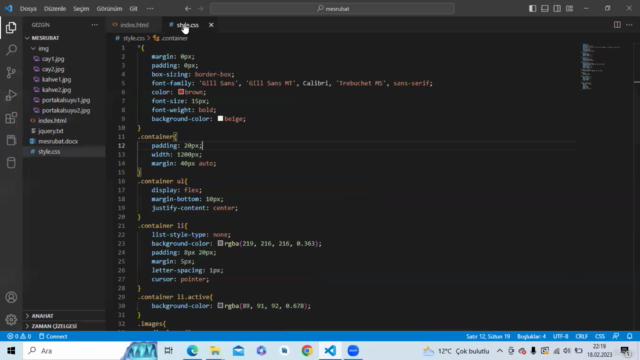Open editor More Actions ellipsis
Viewport: 640px width, 360px height.
pyautogui.click(x=629, y=25)
